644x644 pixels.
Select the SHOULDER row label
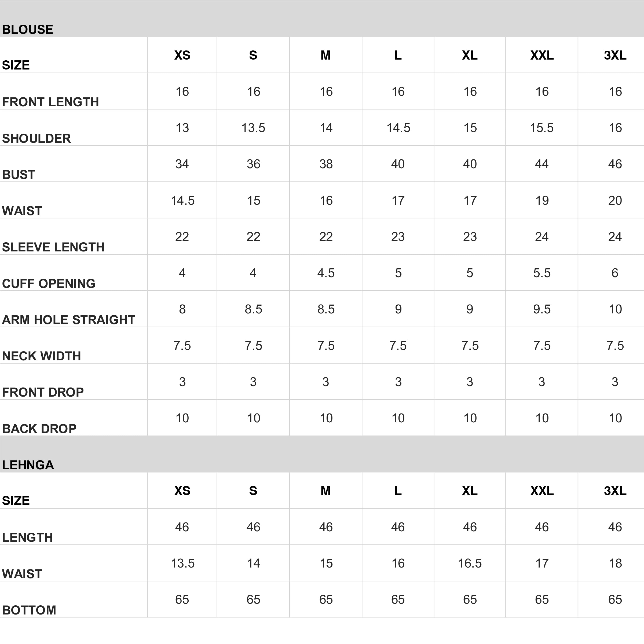click(x=37, y=138)
